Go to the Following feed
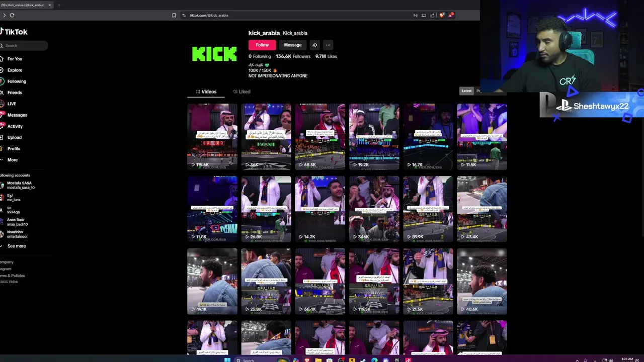 (16, 81)
